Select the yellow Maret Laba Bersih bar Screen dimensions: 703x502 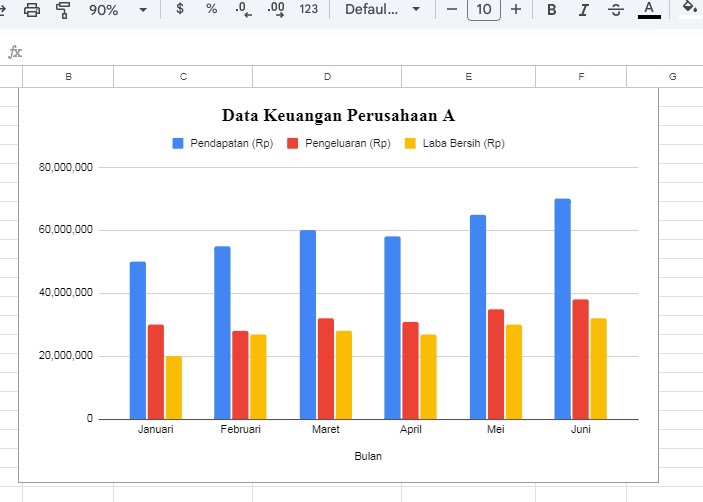[x=344, y=375]
